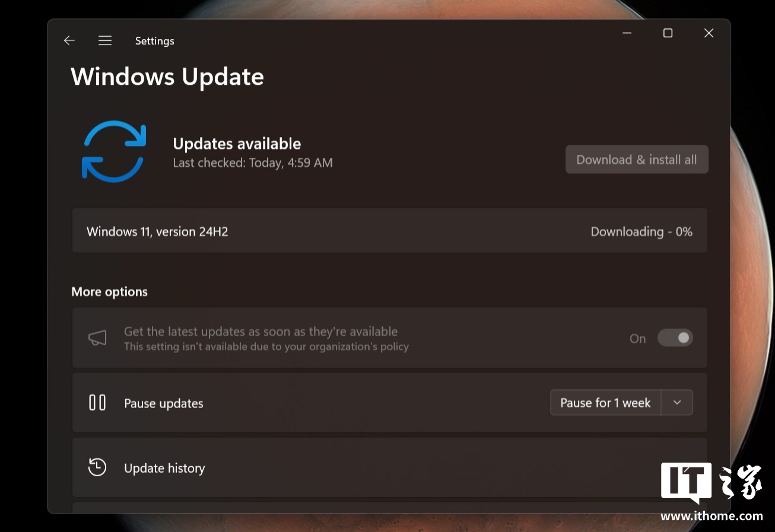Screen dimensions: 775x532
Task: Click the Last checked: Today, 4:59 AM text
Action: (253, 163)
